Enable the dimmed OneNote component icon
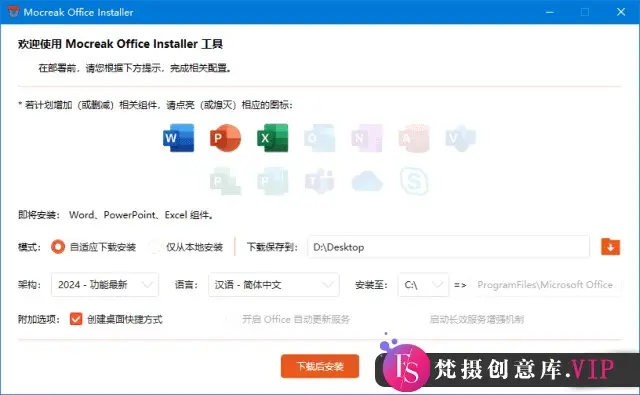The height and width of the screenshot is (395, 640). pyautogui.click(x=367, y=138)
